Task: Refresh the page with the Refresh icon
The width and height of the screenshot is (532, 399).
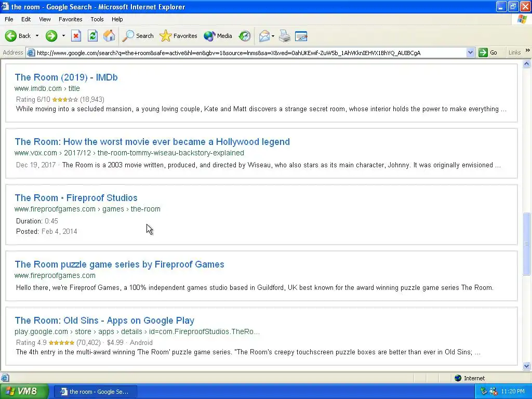Action: point(92,36)
